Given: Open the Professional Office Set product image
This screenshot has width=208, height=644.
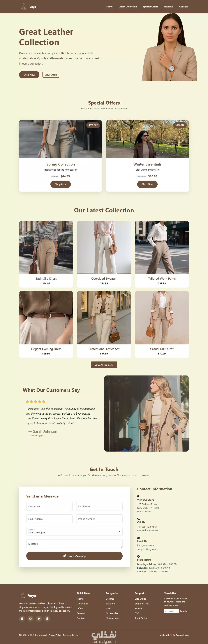Looking at the screenshot, I should [x=104, y=318].
